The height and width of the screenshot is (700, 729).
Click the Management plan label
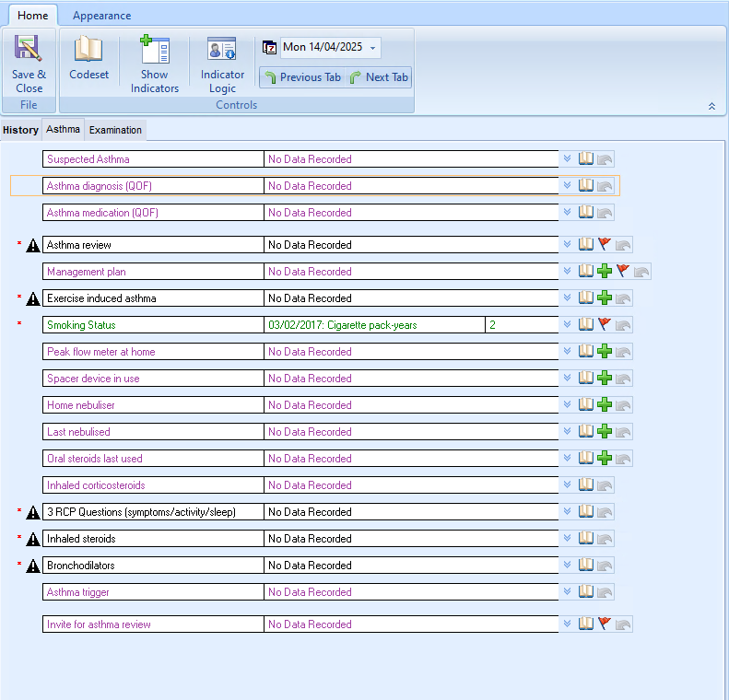click(x=86, y=272)
